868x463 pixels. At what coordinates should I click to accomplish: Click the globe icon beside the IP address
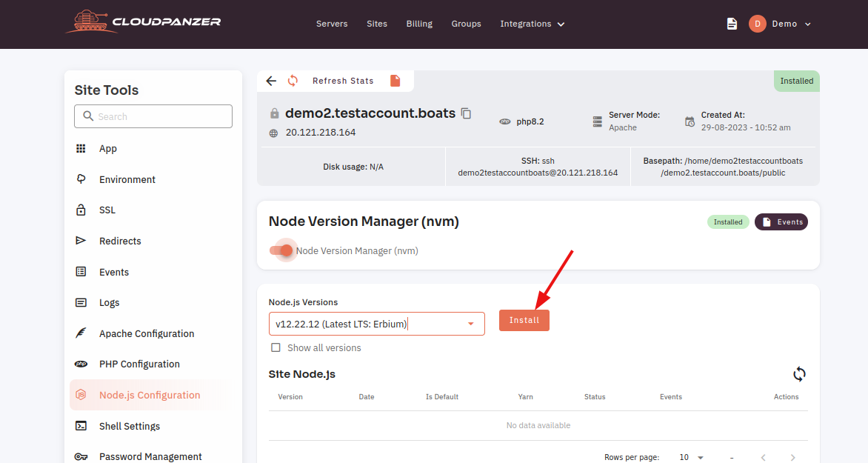click(273, 133)
